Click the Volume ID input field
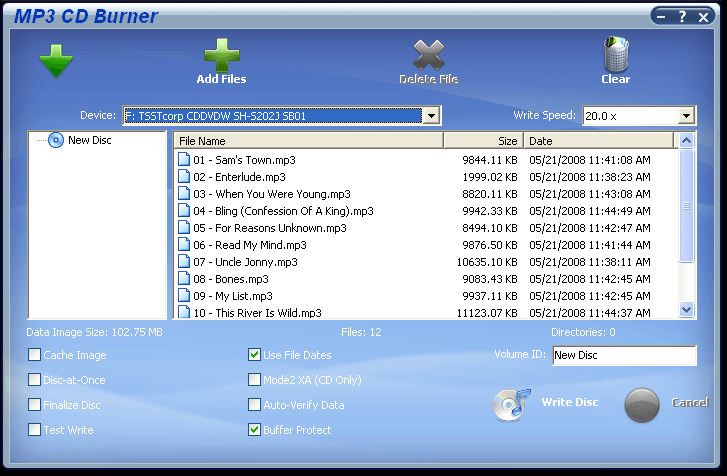 coord(624,355)
